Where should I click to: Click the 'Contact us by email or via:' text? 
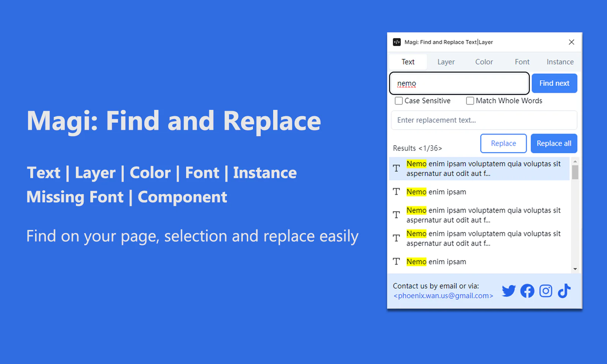436,286
